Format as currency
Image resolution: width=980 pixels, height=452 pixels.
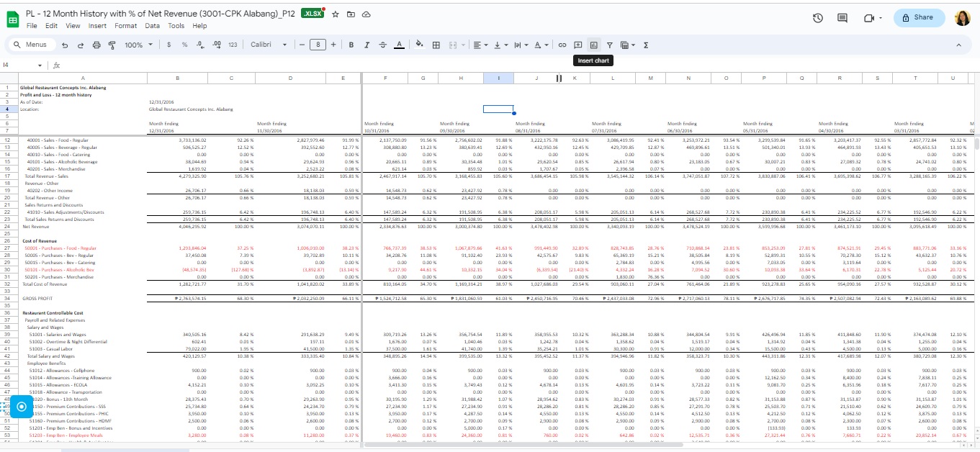[168, 45]
